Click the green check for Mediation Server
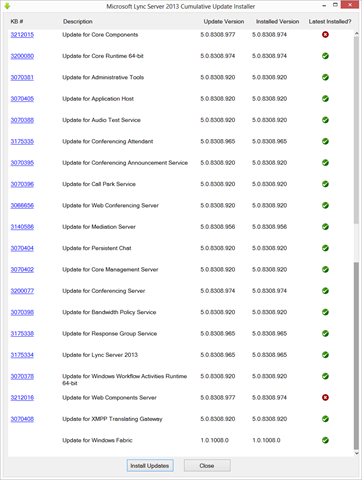Image resolution: width=362 pixels, height=480 pixels. pyautogui.click(x=325, y=227)
